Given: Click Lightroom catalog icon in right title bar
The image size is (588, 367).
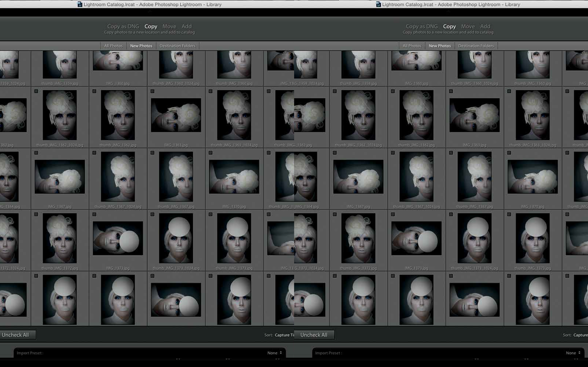Looking at the screenshot, I should coord(378,4).
